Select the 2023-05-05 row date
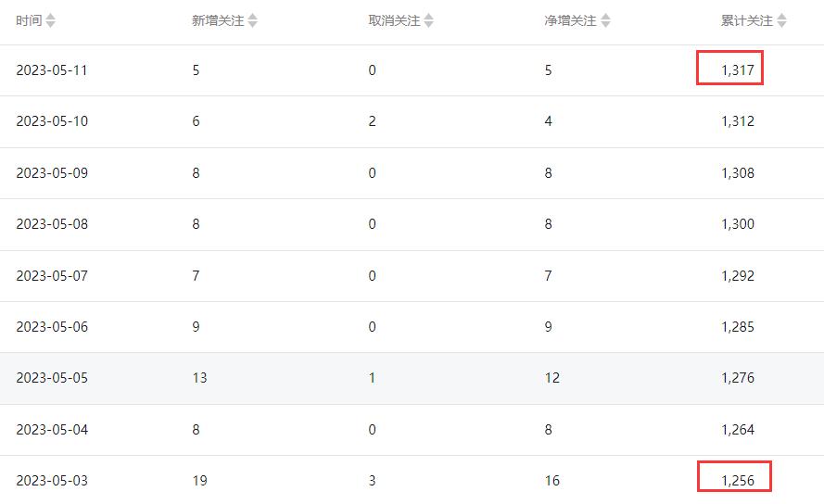Screen dimensions: 824x504 (x=52, y=378)
